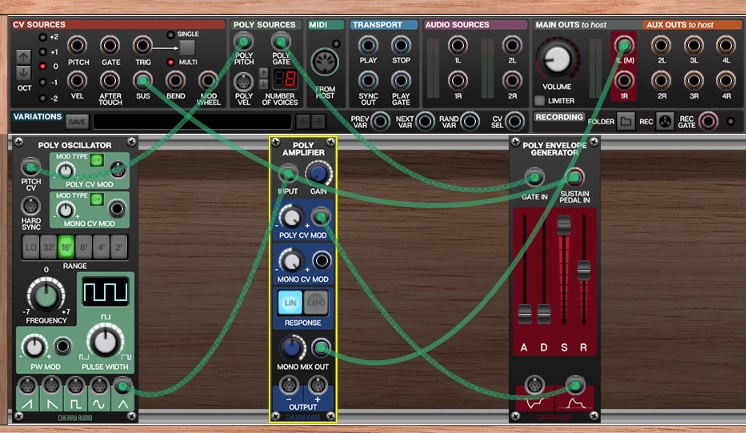Click the oscillator FREQUENCY knob

click(46, 295)
